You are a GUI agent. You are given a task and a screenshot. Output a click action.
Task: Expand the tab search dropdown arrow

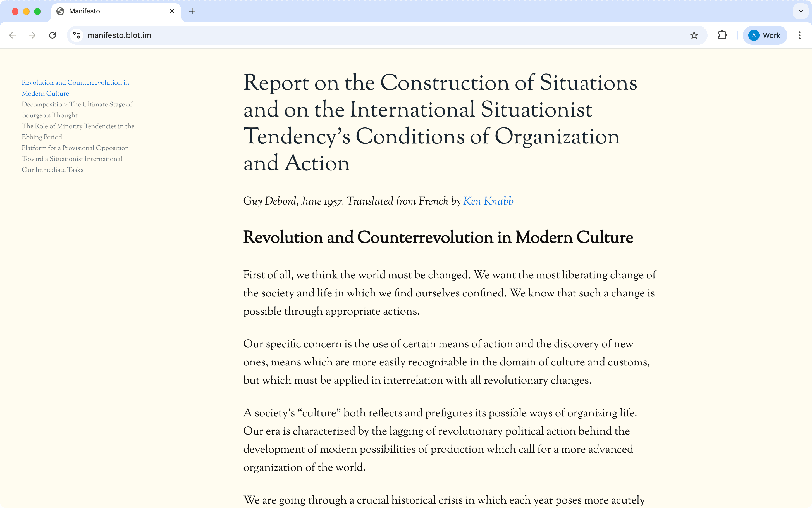tap(801, 11)
